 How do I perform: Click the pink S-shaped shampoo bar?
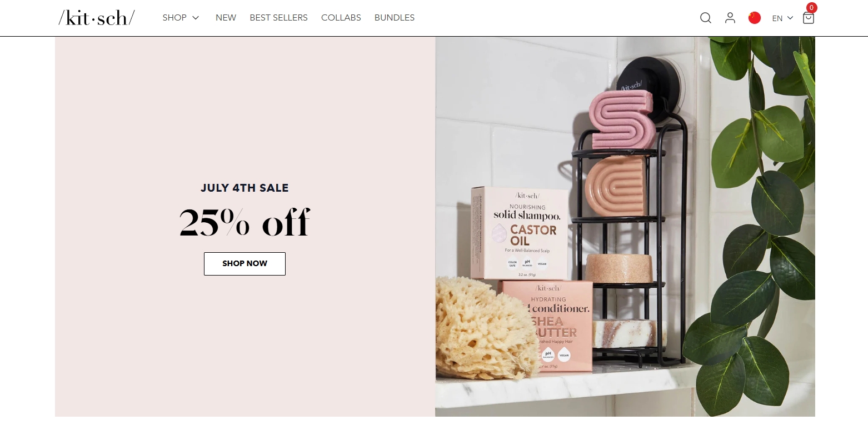(623, 120)
